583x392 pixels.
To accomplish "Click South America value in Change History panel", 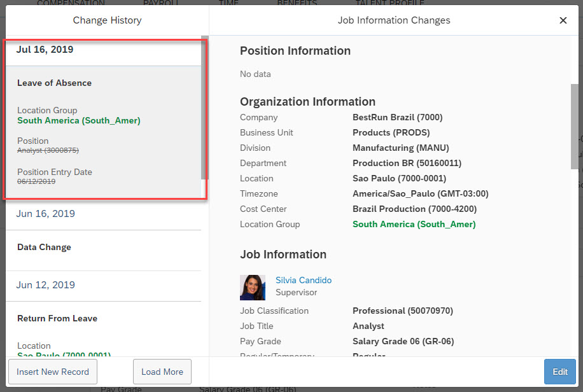I will click(x=79, y=120).
